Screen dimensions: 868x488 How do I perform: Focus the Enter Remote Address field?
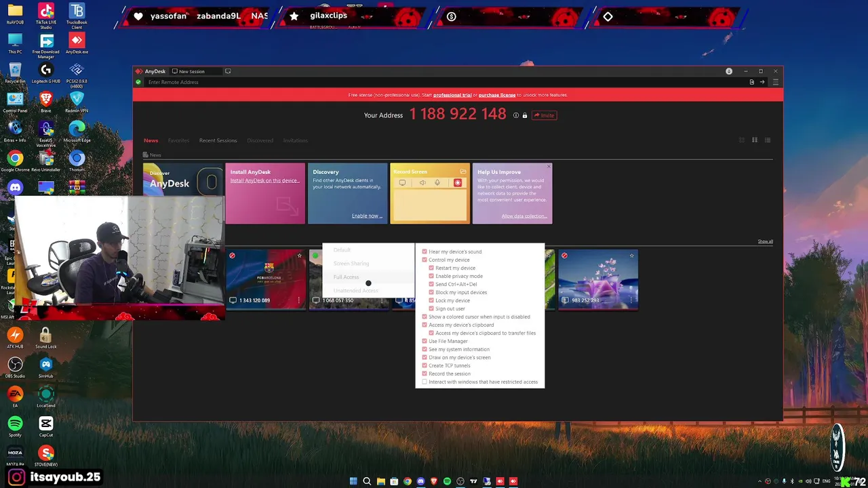444,82
